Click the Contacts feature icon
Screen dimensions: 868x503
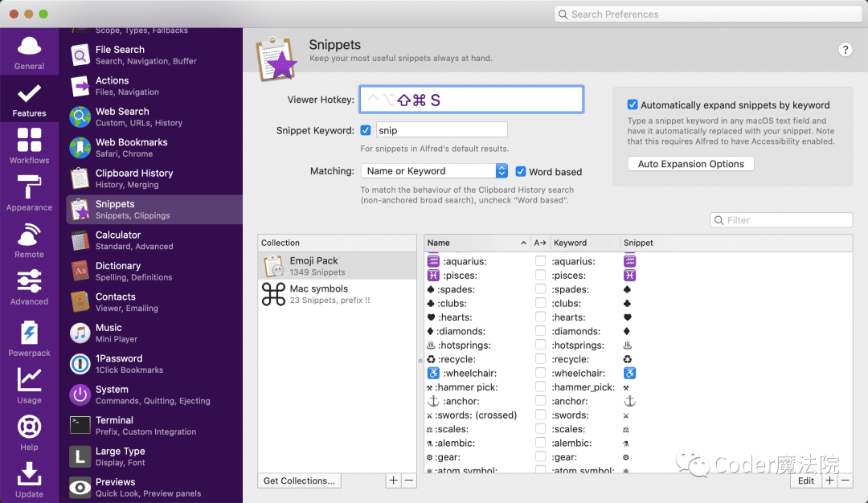tap(80, 302)
